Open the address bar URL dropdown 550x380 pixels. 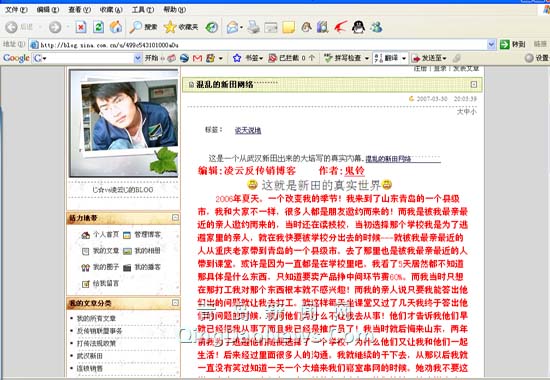[491, 45]
